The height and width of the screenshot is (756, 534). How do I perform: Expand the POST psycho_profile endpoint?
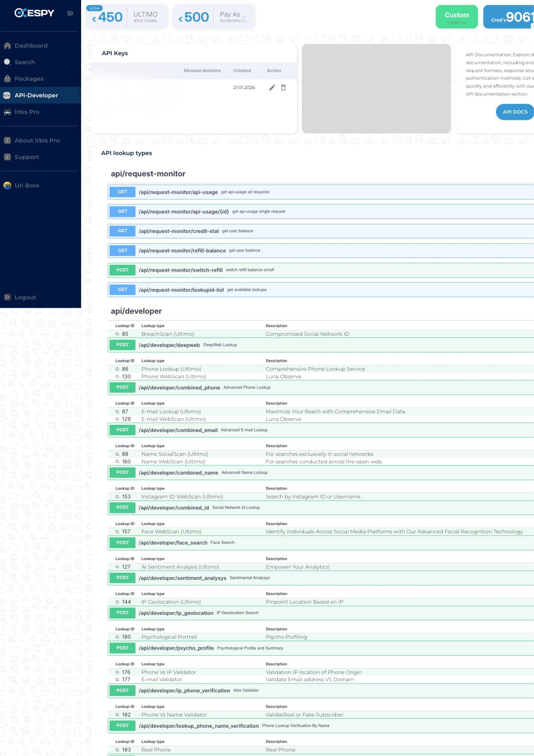pyautogui.click(x=321, y=648)
